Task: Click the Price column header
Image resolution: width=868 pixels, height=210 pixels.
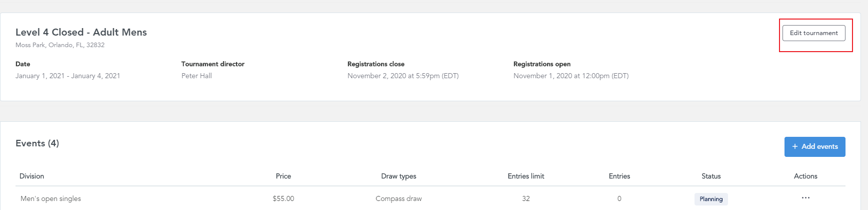Action: pyautogui.click(x=283, y=176)
